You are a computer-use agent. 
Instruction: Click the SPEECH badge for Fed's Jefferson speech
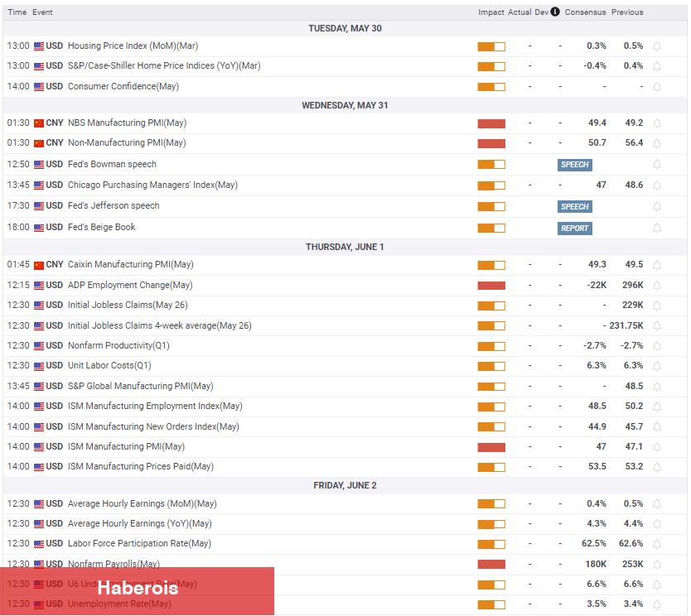[x=575, y=206]
